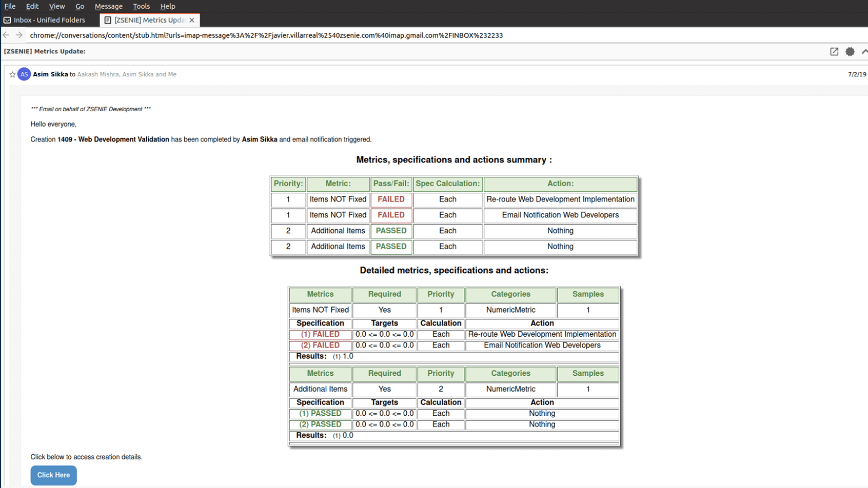The width and height of the screenshot is (868, 488).
Task: Click 'Hello everyone,' greeting line
Action: point(53,124)
